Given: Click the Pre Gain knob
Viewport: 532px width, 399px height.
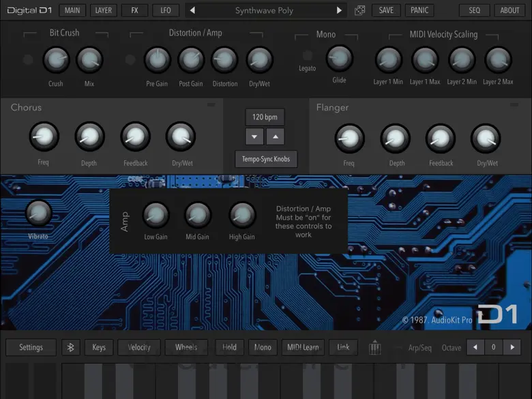Looking at the screenshot, I should (x=157, y=60).
